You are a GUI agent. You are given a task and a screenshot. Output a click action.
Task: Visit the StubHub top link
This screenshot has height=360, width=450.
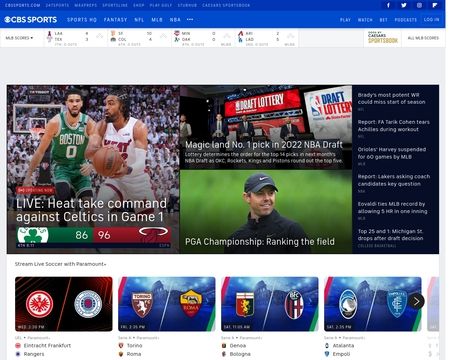click(x=187, y=5)
